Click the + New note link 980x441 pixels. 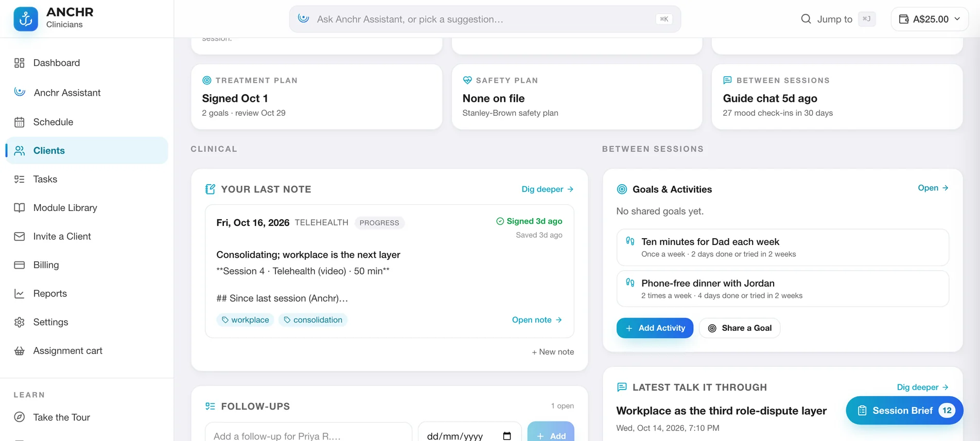click(553, 352)
